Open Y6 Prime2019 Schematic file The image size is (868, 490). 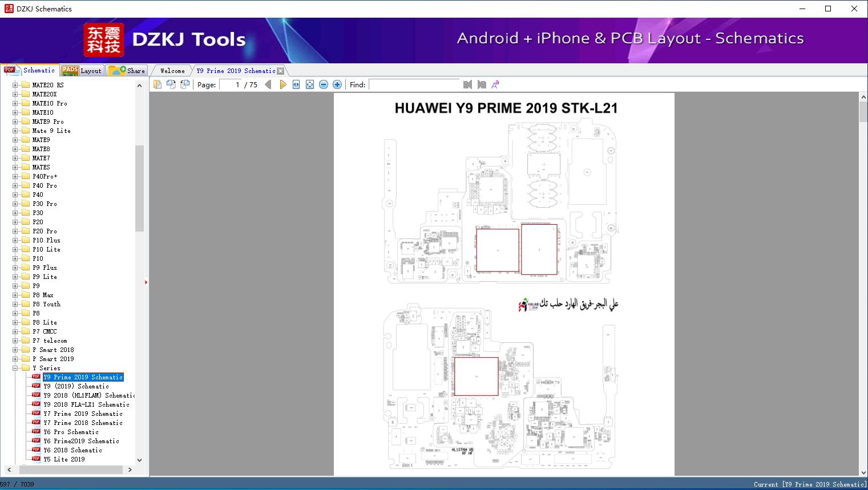tap(81, 441)
